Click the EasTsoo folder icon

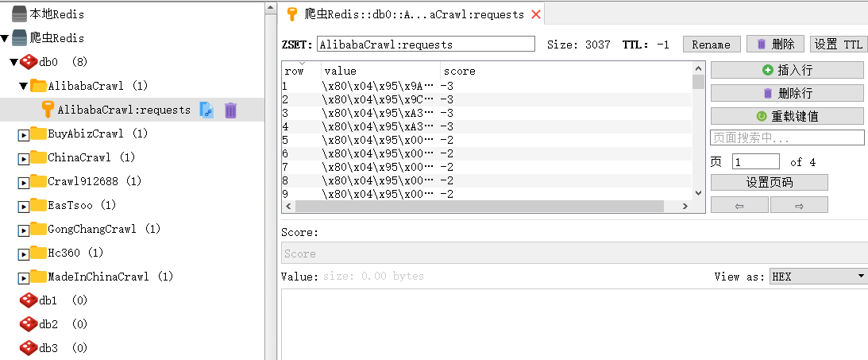(37, 204)
